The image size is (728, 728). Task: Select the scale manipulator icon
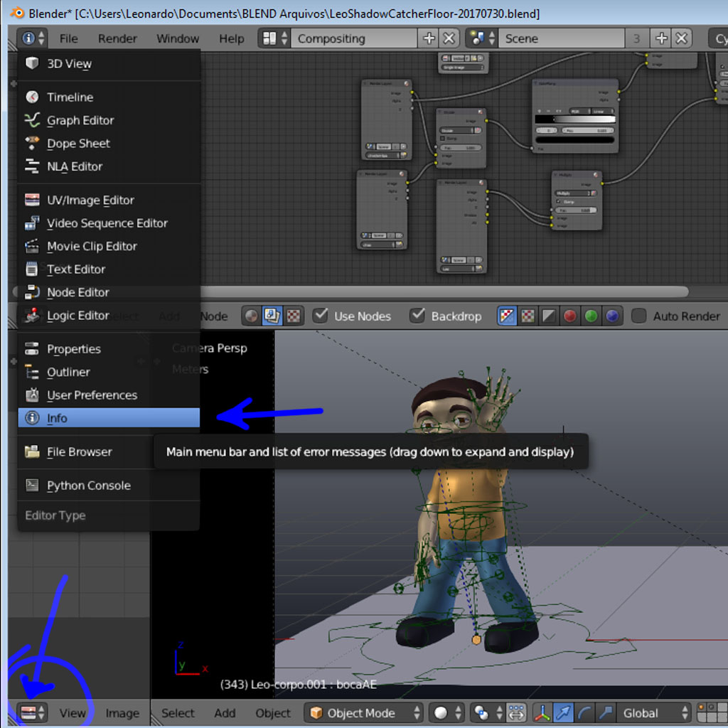click(x=605, y=713)
